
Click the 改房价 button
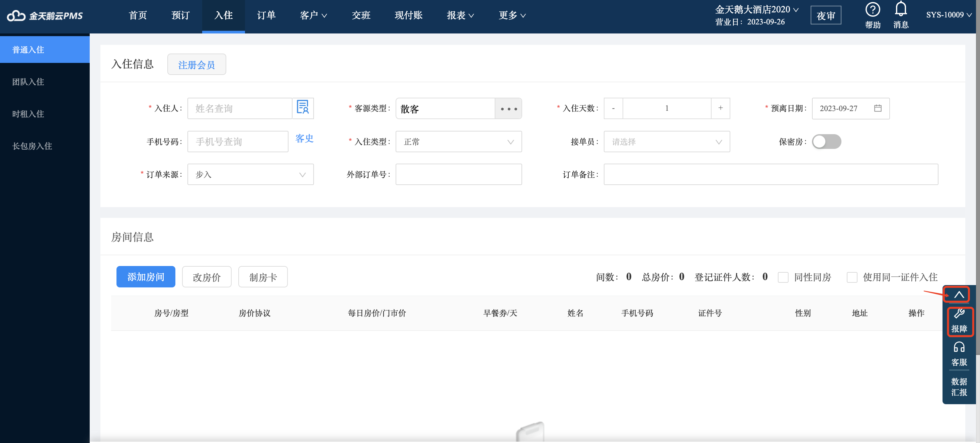(207, 277)
